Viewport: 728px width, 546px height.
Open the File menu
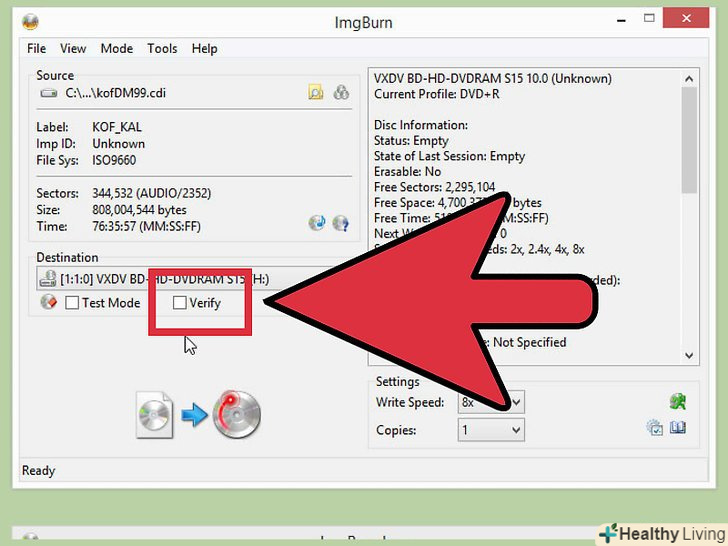point(36,48)
